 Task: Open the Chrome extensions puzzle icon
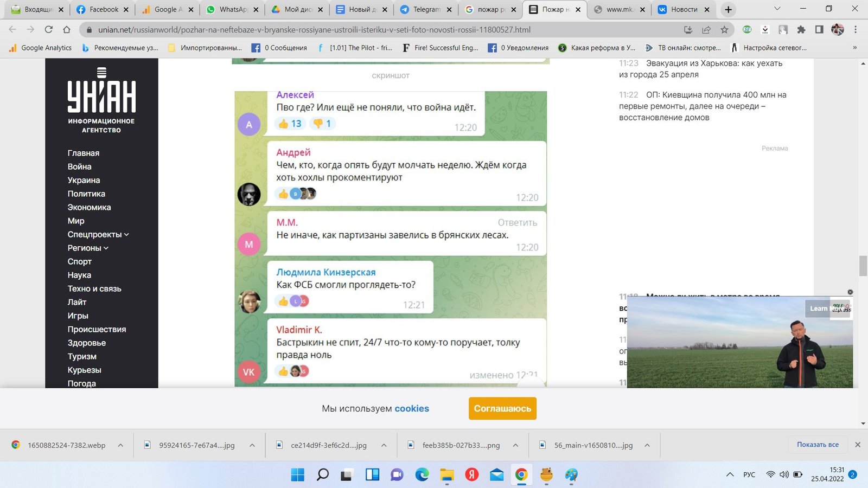click(x=801, y=30)
